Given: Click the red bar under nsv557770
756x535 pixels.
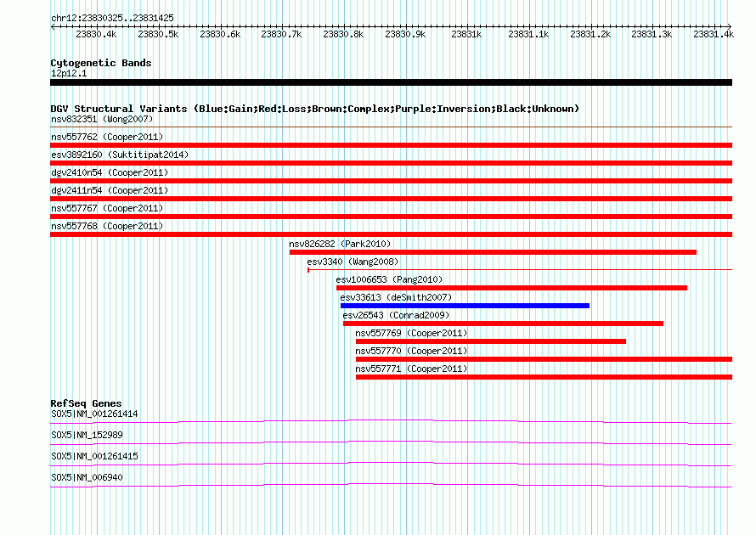Looking at the screenshot, I should [544, 359].
